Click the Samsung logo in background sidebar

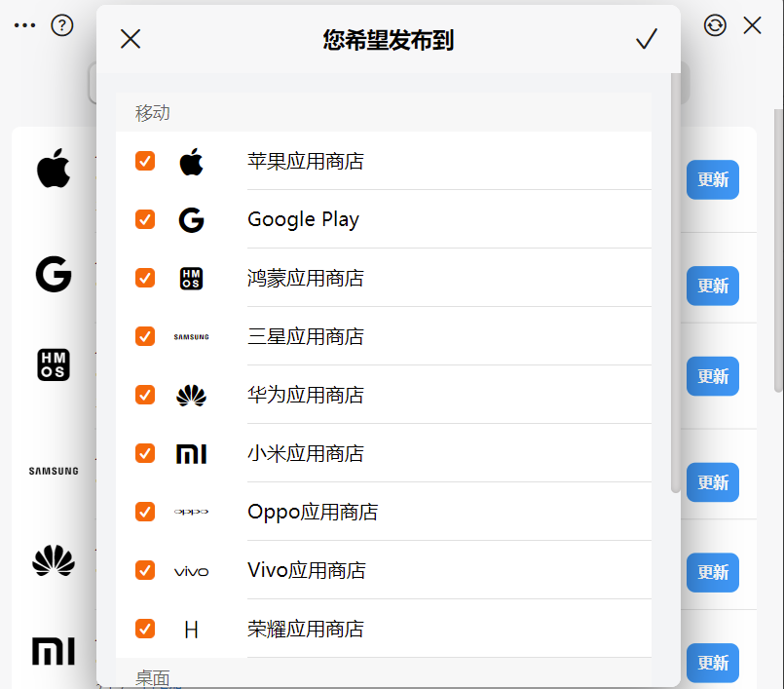tap(54, 471)
